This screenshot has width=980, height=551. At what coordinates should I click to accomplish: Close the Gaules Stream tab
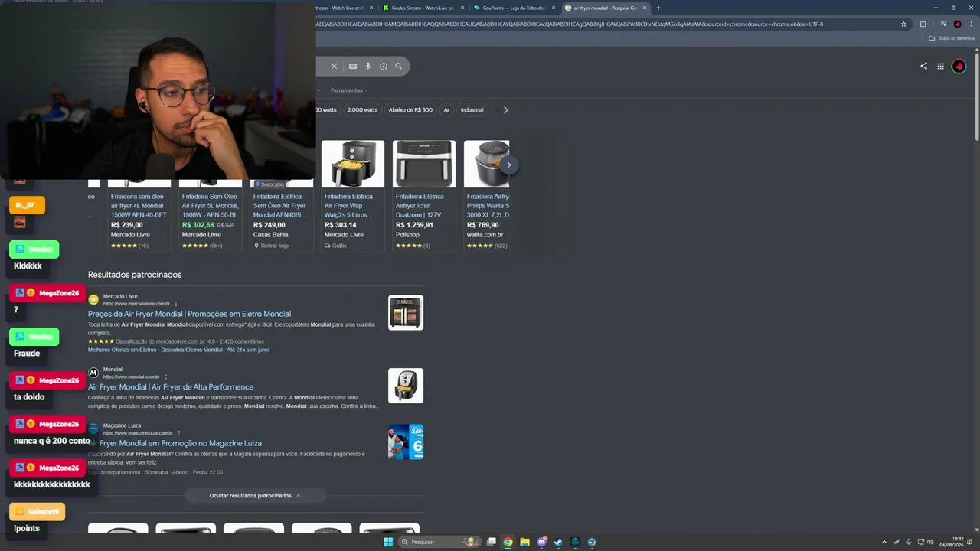(x=462, y=8)
